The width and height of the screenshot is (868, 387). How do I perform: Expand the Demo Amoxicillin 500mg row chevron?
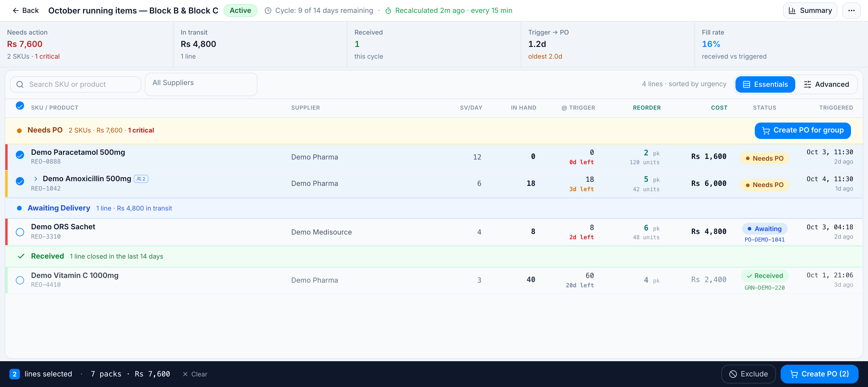coord(36,179)
